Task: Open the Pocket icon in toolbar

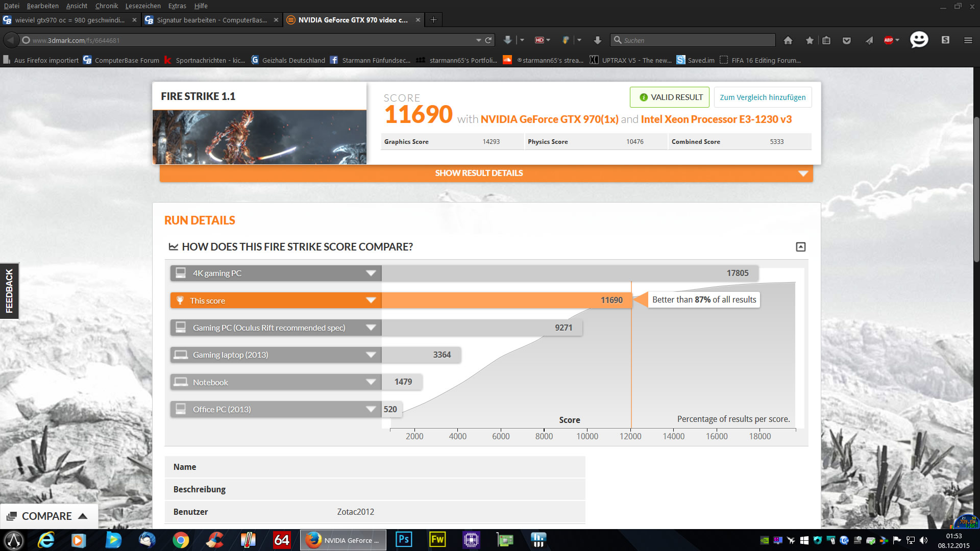Action: click(847, 40)
